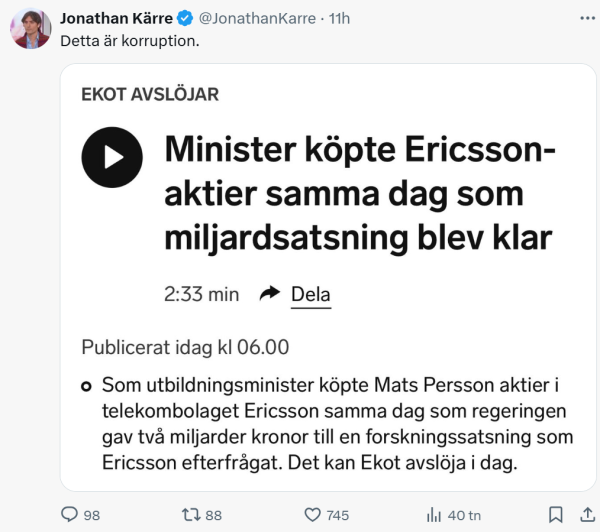This screenshot has height=532, width=600.
Task: Repost this tweet via retweet icon
Action: tap(189, 514)
